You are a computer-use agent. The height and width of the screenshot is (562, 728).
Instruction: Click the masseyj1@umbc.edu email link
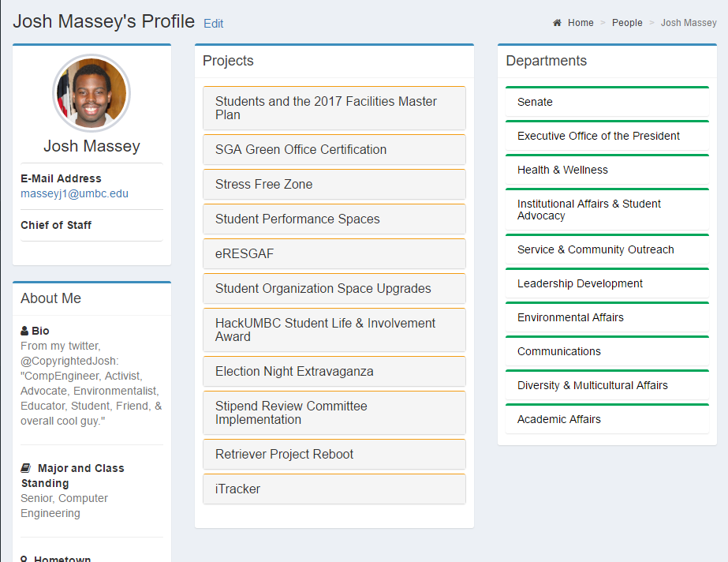74,193
